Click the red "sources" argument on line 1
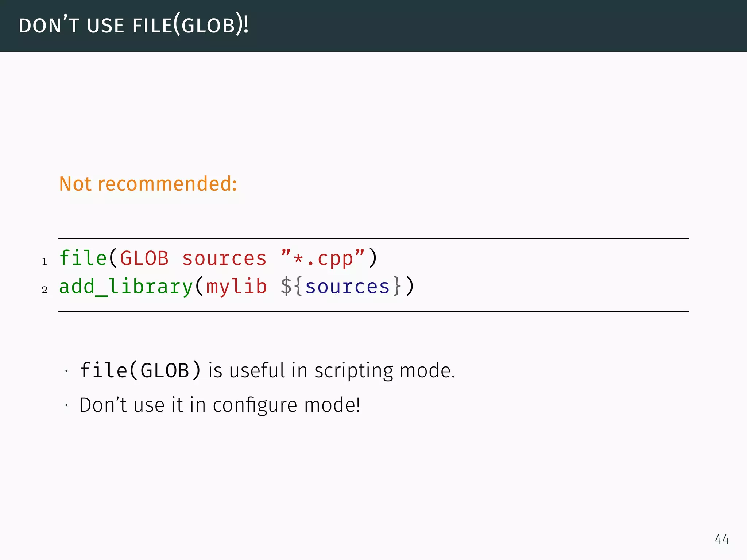 (224, 258)
